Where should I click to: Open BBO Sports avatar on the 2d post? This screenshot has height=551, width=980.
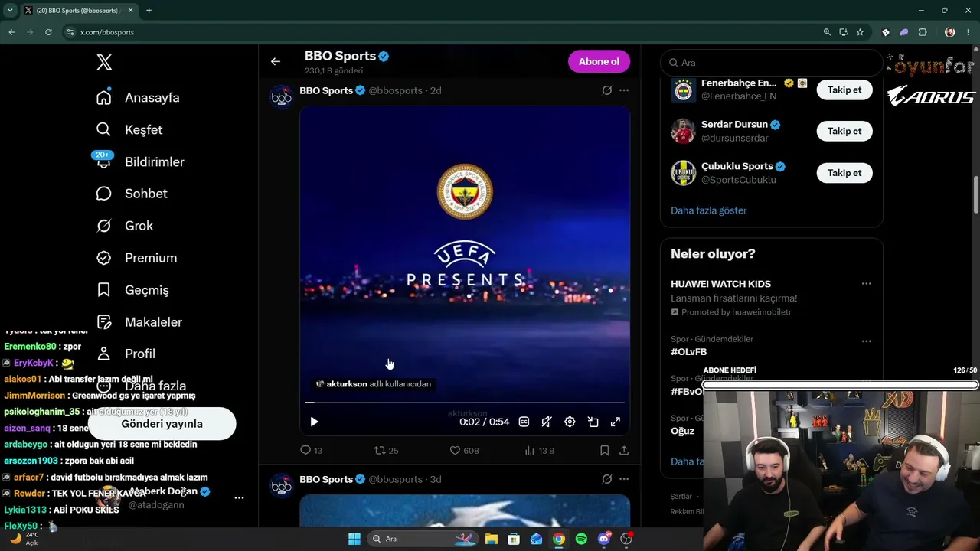coord(282,97)
